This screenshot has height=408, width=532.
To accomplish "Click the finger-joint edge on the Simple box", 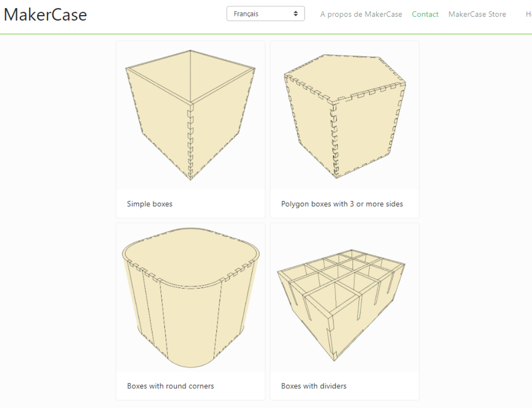I will pos(190,142).
